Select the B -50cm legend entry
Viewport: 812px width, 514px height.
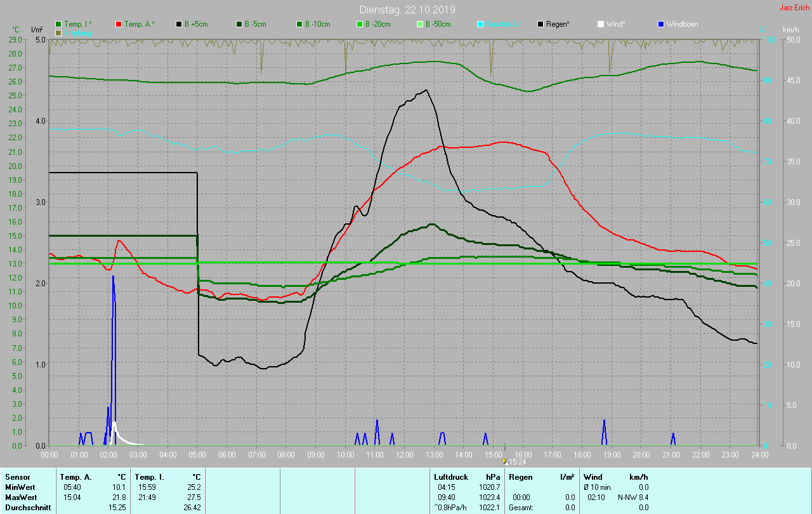pos(438,24)
